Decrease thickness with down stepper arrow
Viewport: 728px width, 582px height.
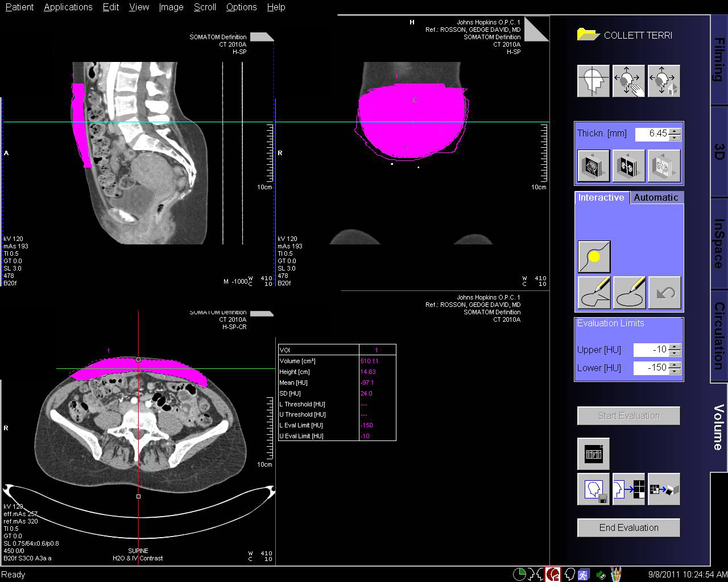(x=675, y=137)
